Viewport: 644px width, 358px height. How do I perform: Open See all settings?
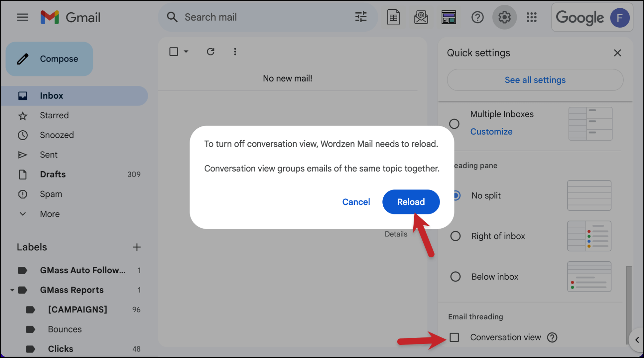tap(535, 80)
